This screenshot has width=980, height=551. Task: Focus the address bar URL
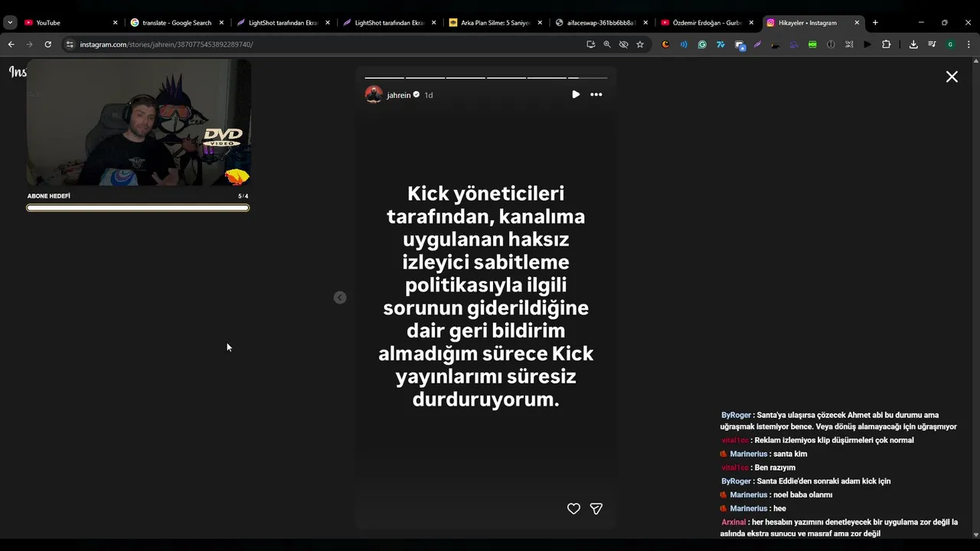coord(166,44)
